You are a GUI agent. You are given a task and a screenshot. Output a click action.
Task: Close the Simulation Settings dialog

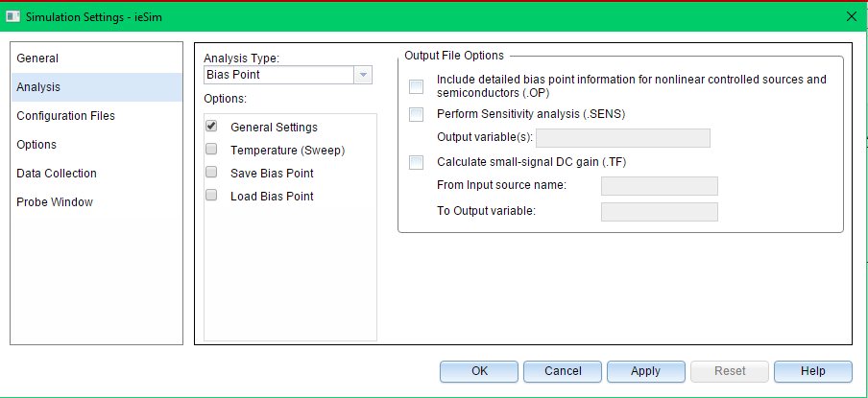tap(852, 16)
